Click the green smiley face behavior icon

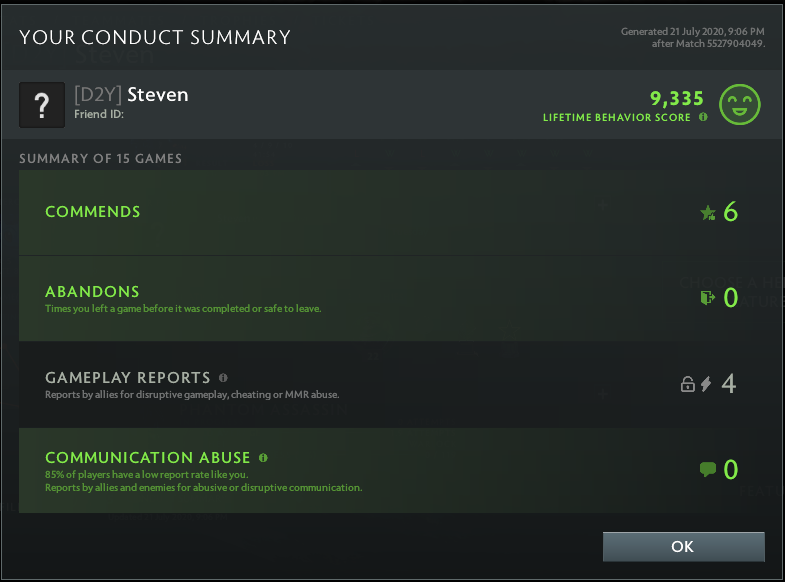click(x=740, y=105)
